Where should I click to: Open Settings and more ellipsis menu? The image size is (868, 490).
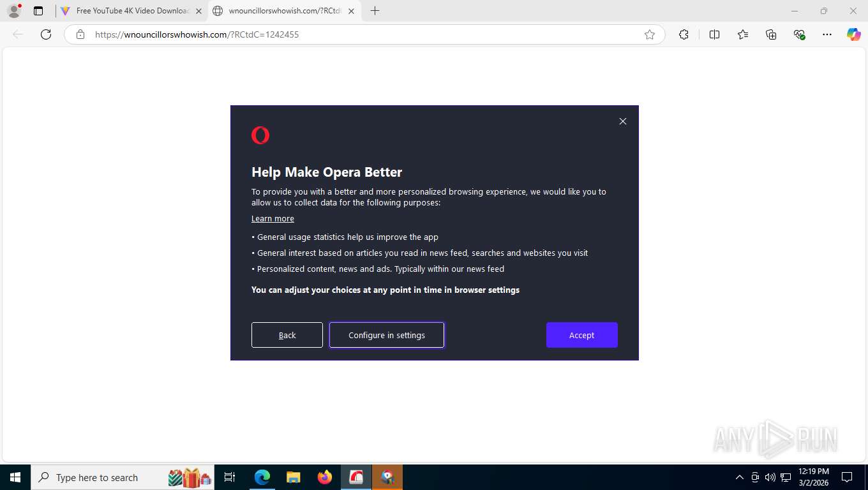point(827,34)
